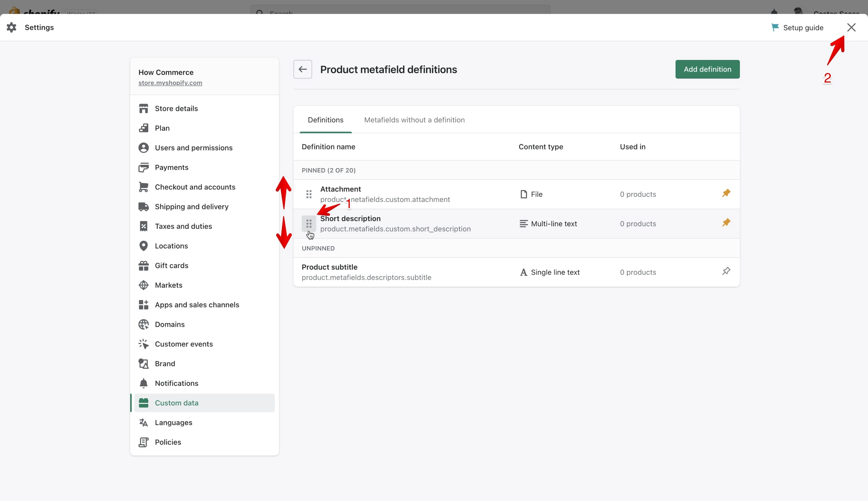This screenshot has height=501, width=868.
Task: Click 'product.metafields.descriptors.subtitle' text
Action: [x=366, y=277]
